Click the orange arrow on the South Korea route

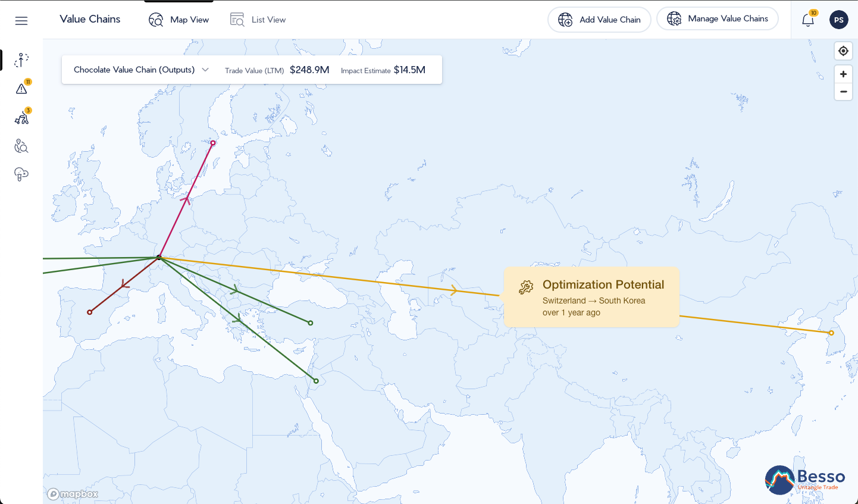[x=453, y=290]
